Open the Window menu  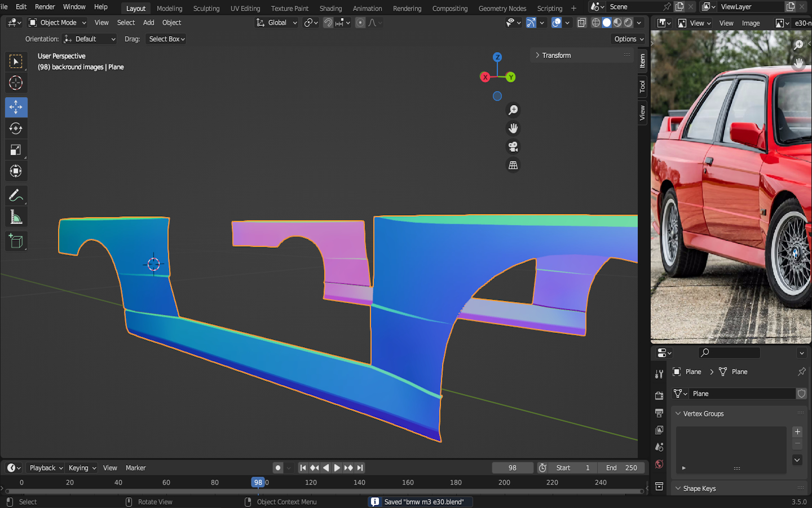tap(74, 7)
